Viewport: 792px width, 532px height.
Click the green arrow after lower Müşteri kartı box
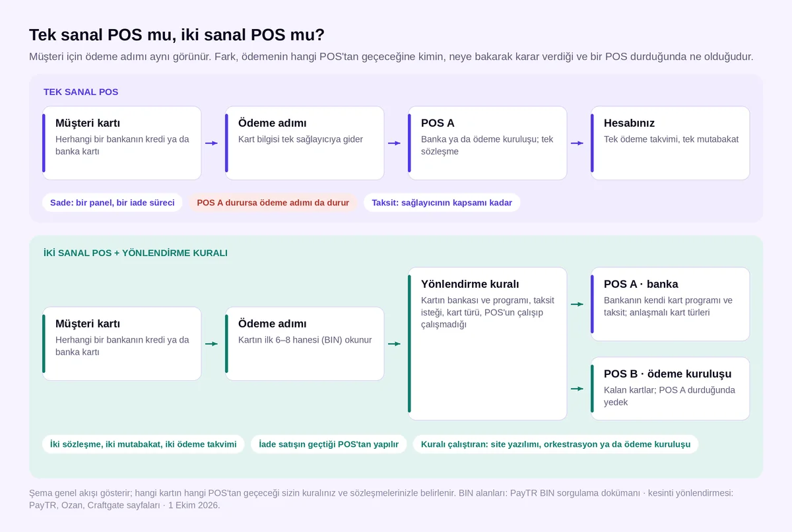(211, 344)
